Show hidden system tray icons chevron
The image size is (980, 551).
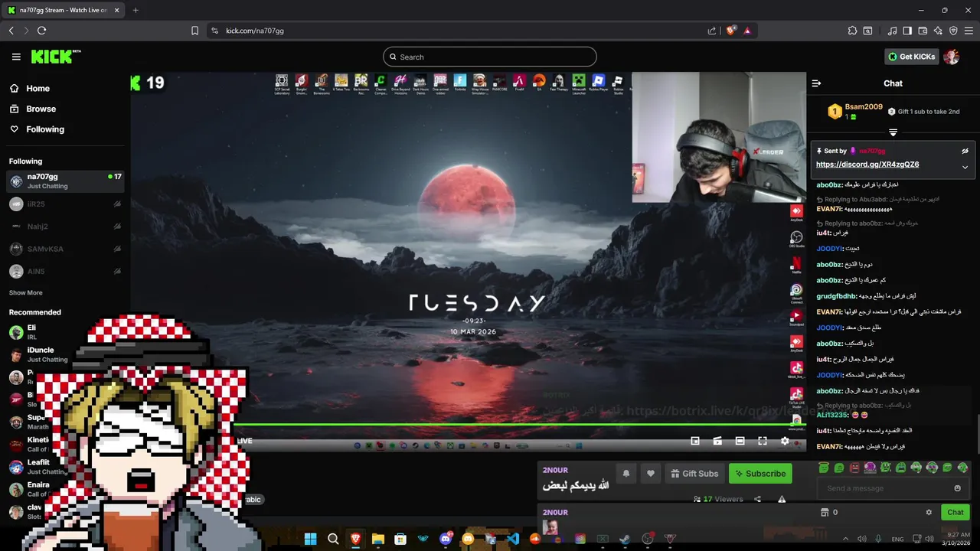tap(845, 539)
